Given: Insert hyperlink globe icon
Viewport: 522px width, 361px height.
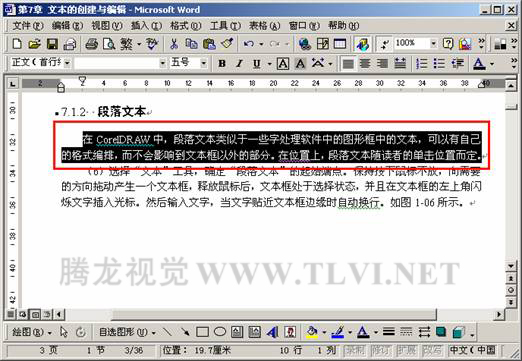Looking at the screenshot, I should pyautogui.click(x=305, y=44).
